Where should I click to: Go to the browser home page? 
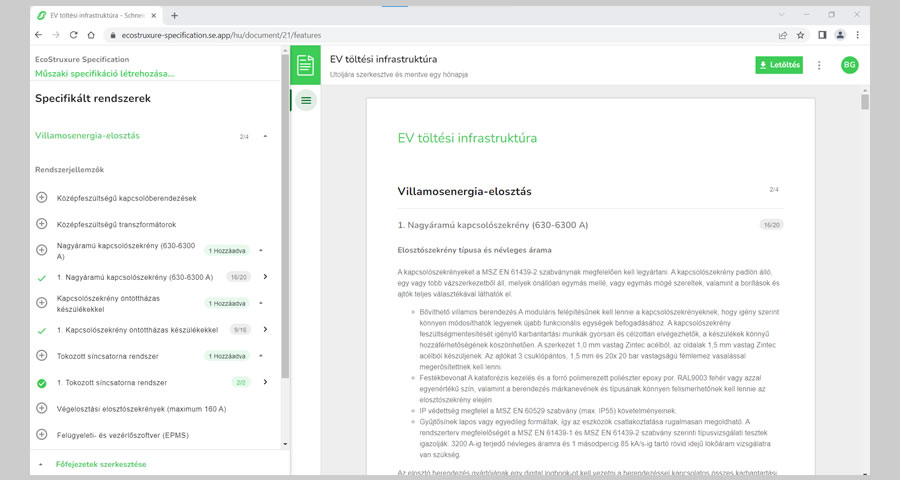[x=91, y=35]
